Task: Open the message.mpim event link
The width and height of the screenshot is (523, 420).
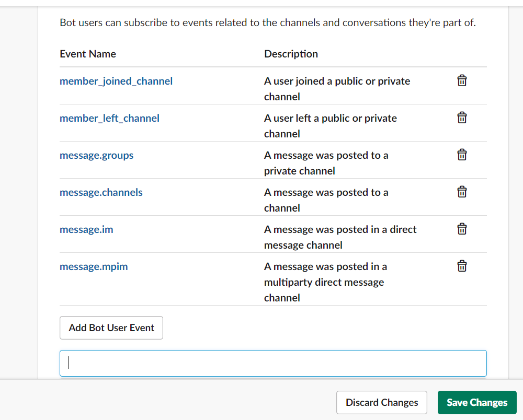Action: pyautogui.click(x=94, y=266)
